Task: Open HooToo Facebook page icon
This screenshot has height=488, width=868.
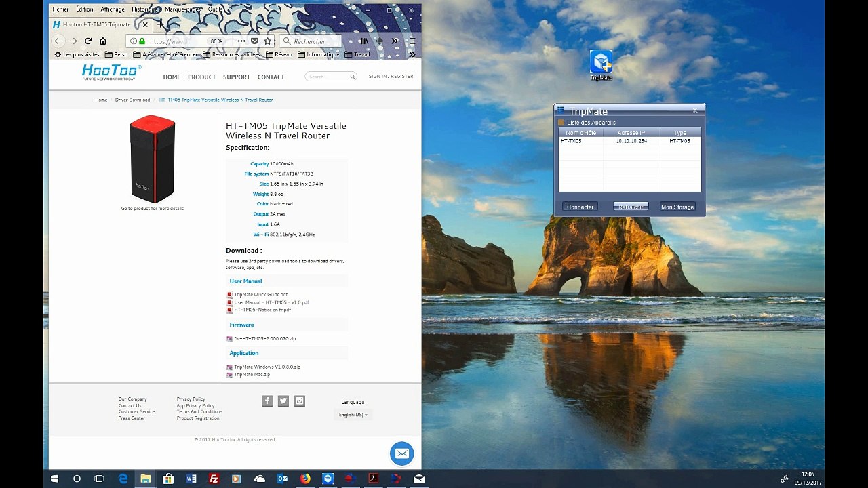Action: tap(267, 401)
